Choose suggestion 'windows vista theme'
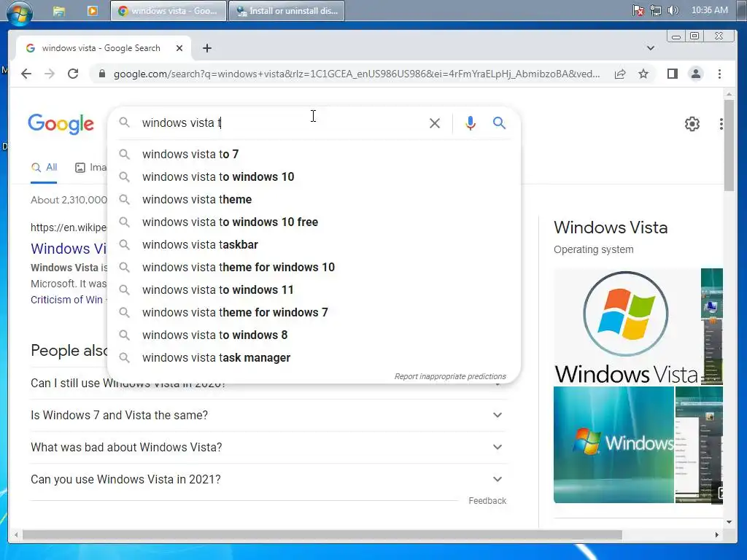747x560 pixels. point(314,200)
